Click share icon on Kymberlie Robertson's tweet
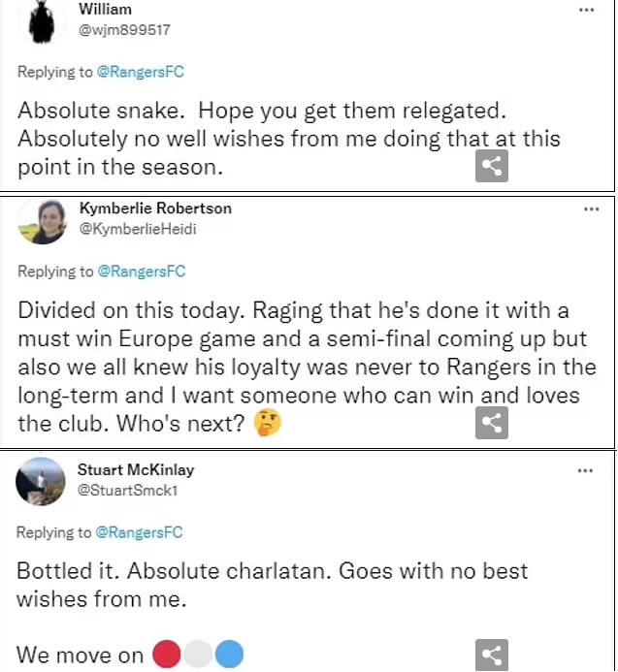 492,423
